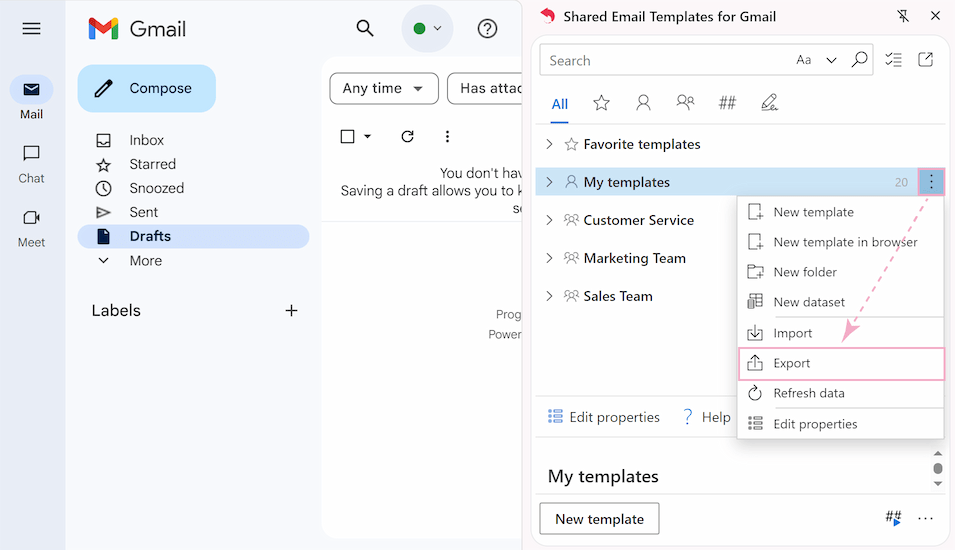Choose Edit properties in context menu
955x550 pixels.
click(x=840, y=424)
